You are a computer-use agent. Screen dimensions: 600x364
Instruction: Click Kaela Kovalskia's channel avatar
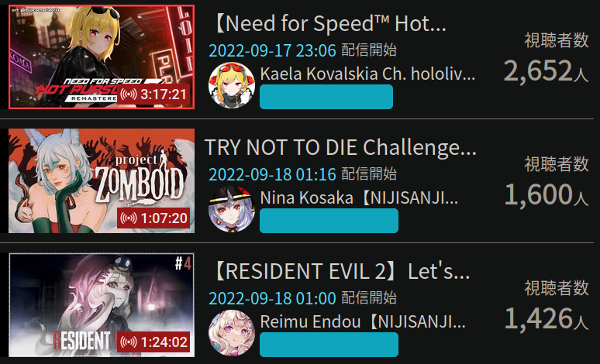[x=232, y=85]
